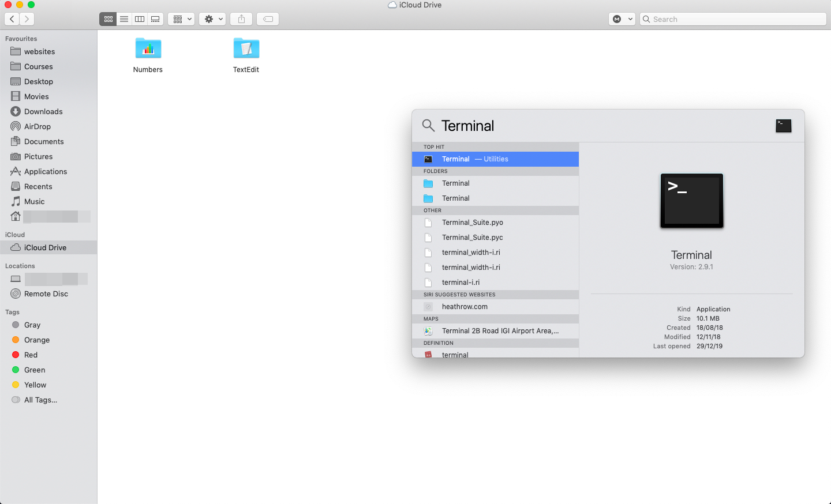
Task: Open the websites folder in sidebar
Action: [48, 51]
